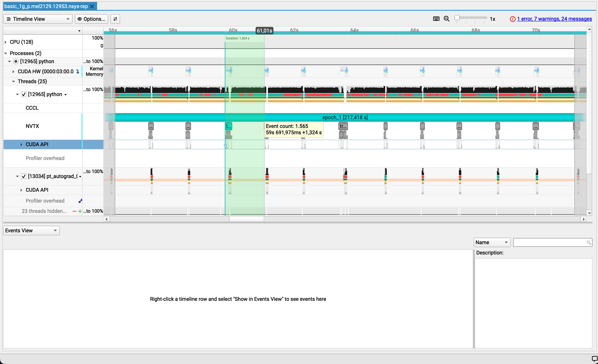Click red minus beside hidden threads

[x=74, y=211]
